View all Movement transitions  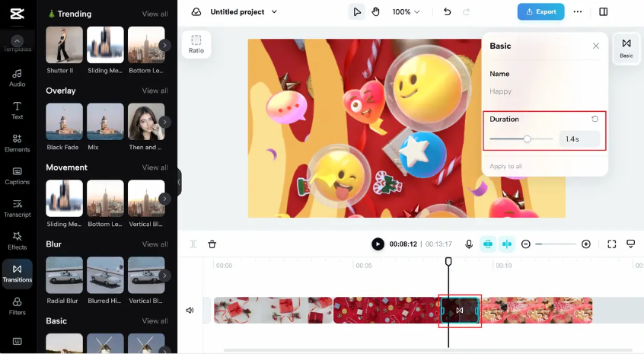click(x=155, y=167)
